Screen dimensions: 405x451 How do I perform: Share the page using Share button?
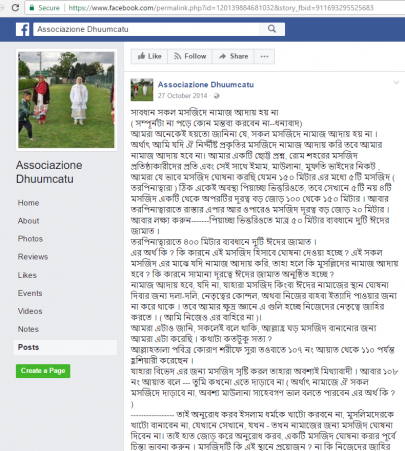click(x=233, y=56)
